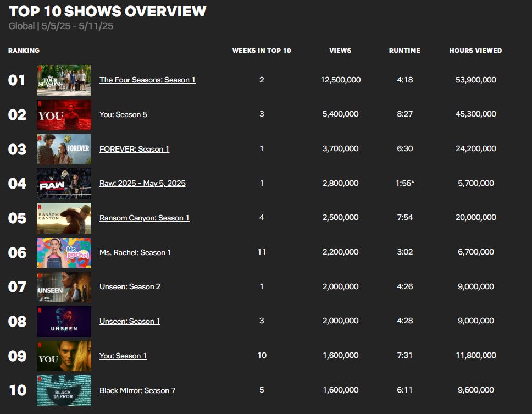Open Ransom Canyon: Season 1 link
532x414 pixels.
pos(144,218)
